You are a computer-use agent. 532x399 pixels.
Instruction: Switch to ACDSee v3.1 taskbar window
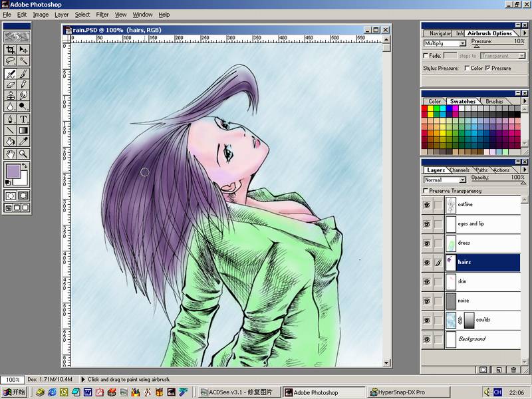point(240,392)
